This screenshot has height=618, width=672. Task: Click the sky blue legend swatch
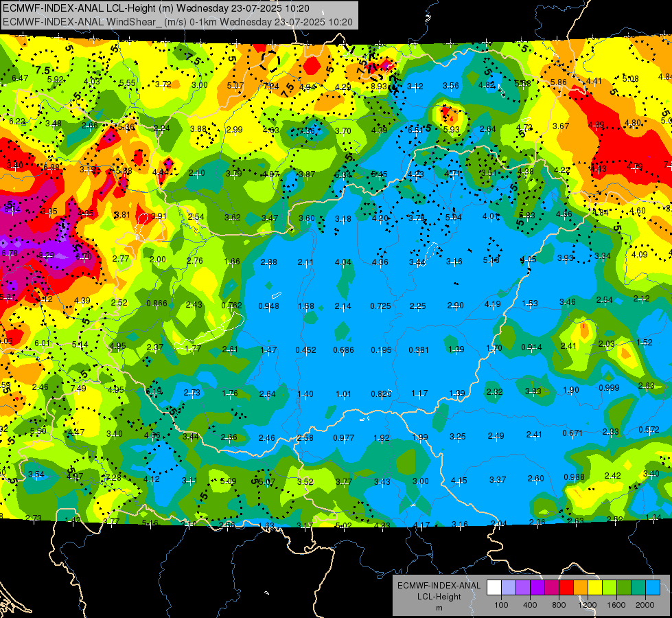653,588
